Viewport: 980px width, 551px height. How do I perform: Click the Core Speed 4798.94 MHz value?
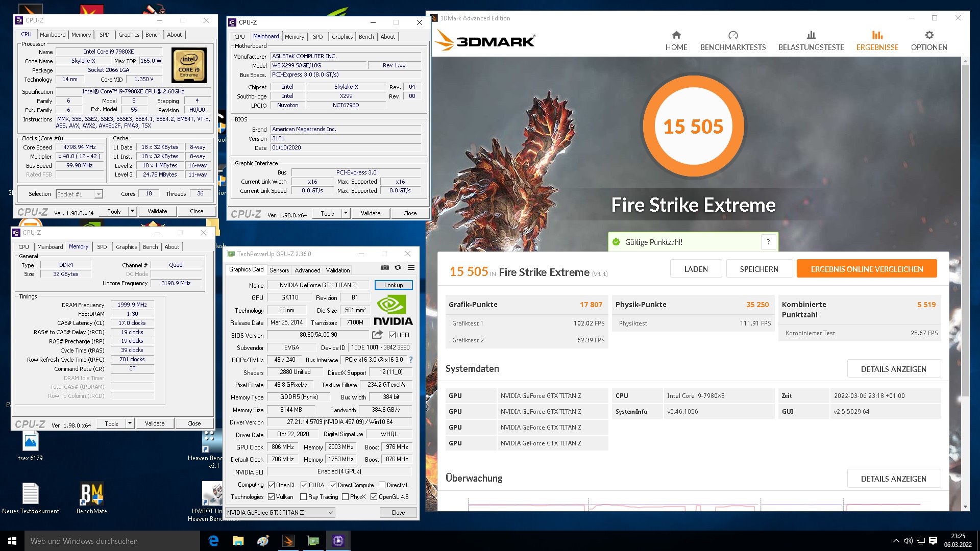(x=80, y=147)
